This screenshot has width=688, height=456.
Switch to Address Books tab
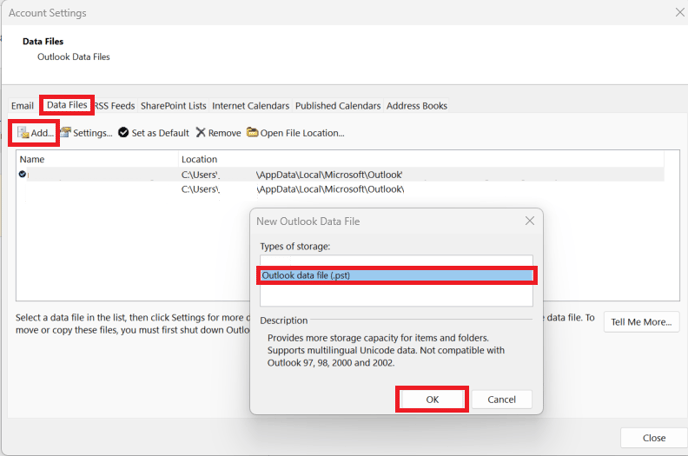click(416, 106)
